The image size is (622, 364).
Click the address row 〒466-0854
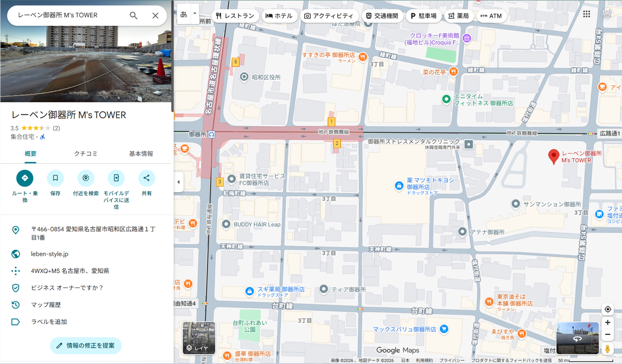pyautogui.click(x=86, y=233)
